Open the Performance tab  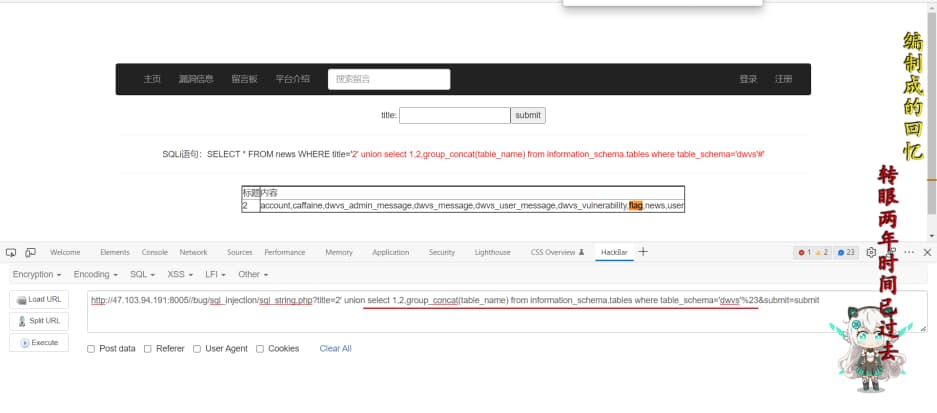coord(284,252)
